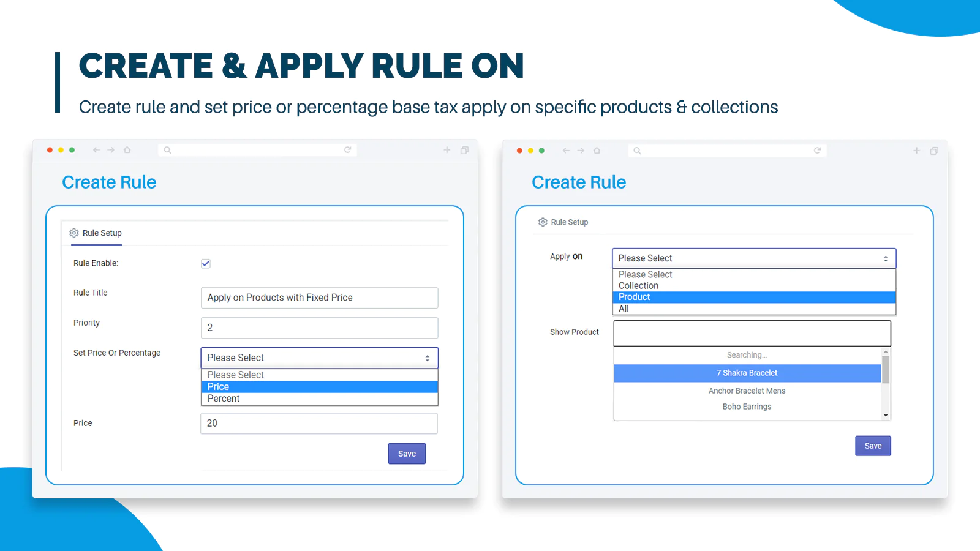
Task: Click the forward arrow in left browser window
Action: [111, 150]
